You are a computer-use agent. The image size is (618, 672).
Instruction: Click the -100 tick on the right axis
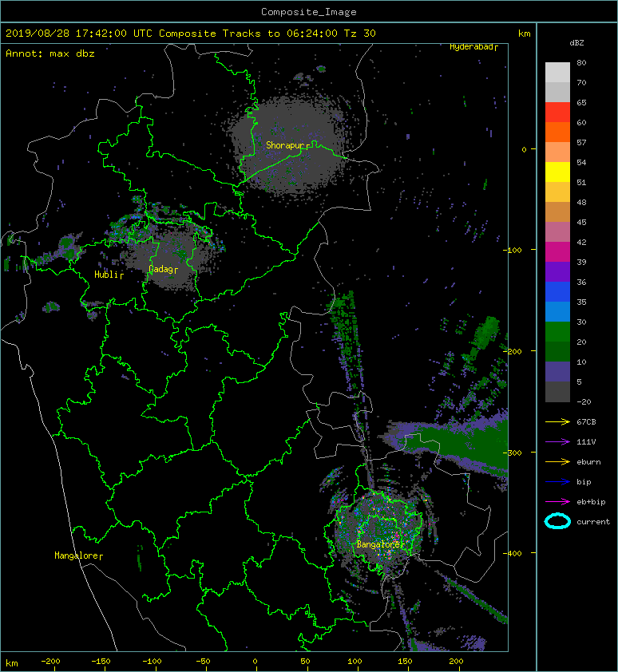point(513,250)
